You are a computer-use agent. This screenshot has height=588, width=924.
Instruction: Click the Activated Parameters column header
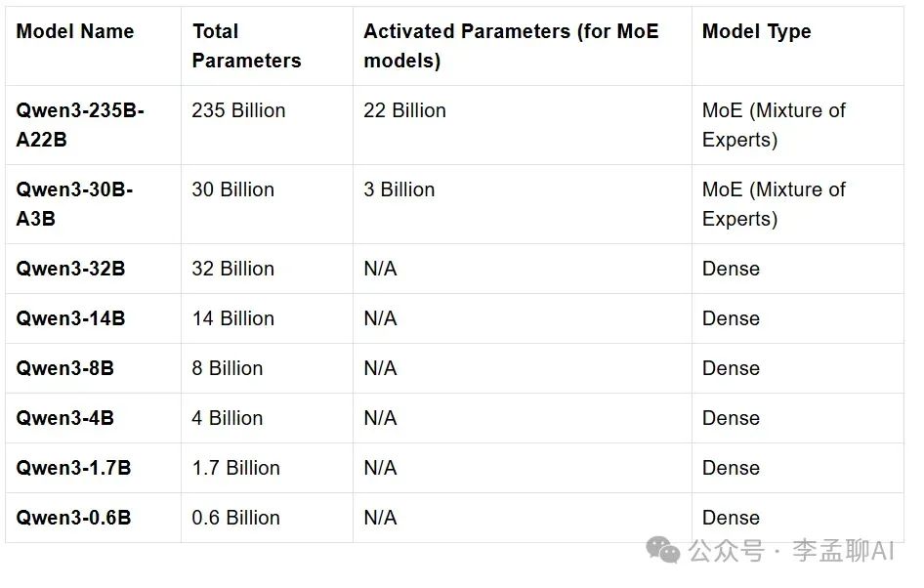[x=511, y=46]
